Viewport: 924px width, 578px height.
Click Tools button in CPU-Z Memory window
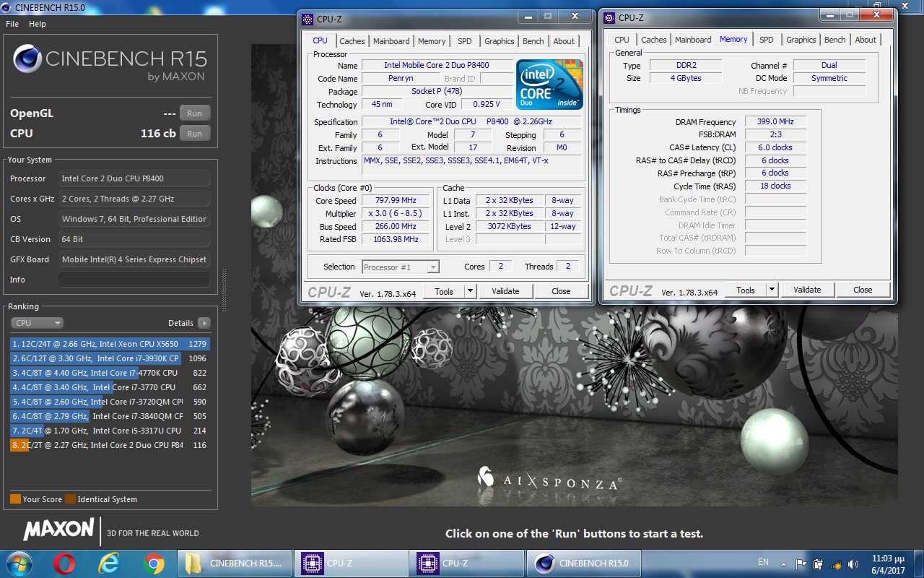click(x=746, y=290)
